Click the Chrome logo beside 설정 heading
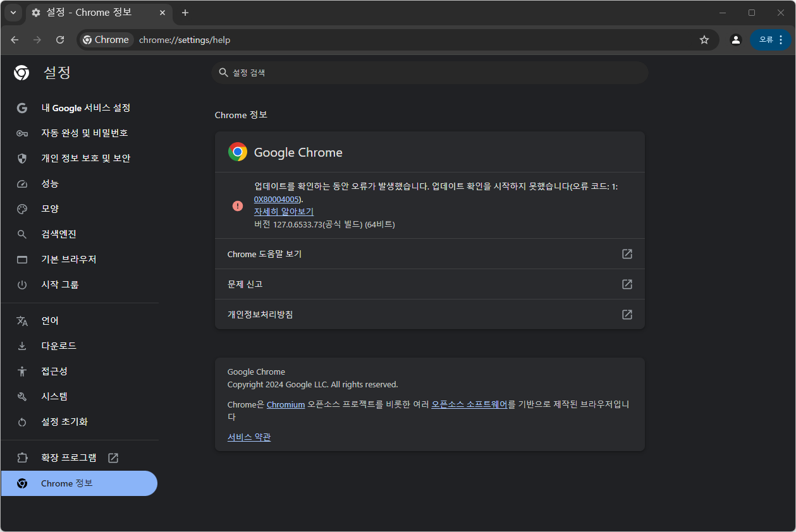Image resolution: width=796 pixels, height=532 pixels. point(21,73)
